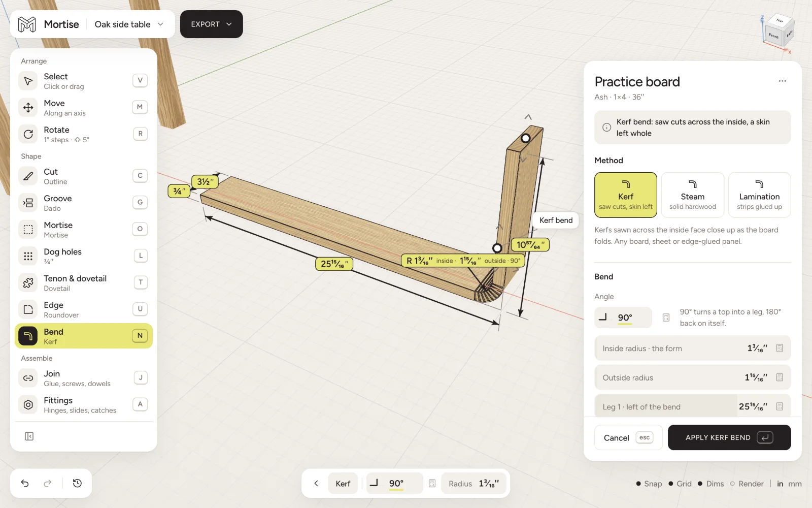Cancel the bend operation
Screen dimensions: 812x508
click(628, 437)
